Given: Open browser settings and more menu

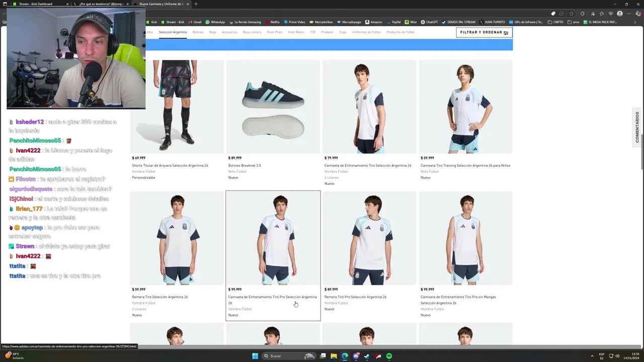Looking at the screenshot, I should tap(629, 14).
